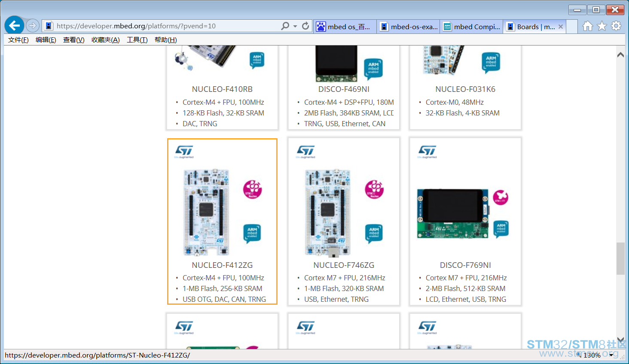
Task: Open the NUCLEO-F031K6 board link
Action: click(465, 89)
